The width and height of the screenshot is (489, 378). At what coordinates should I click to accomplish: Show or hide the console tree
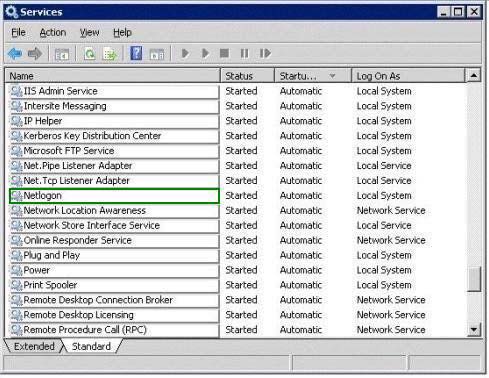(x=62, y=54)
